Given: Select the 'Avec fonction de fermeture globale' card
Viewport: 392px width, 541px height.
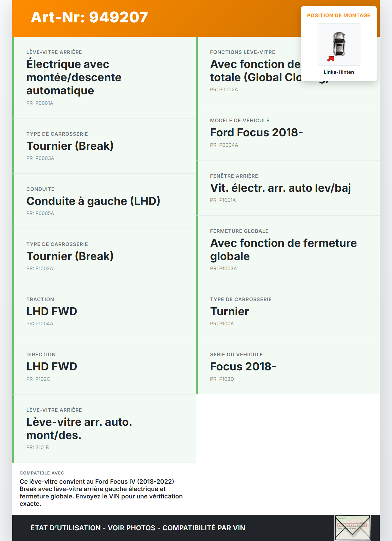Looking at the screenshot, I should tap(288, 250).
